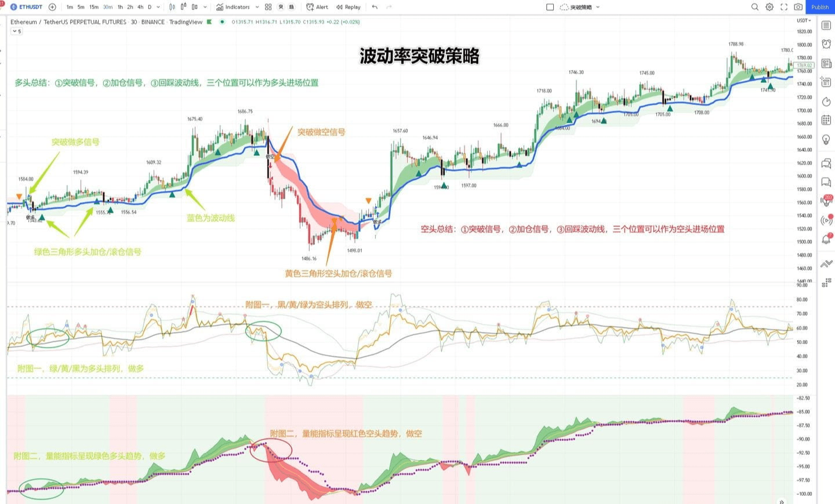Expand the layout name dropdown arrow

tap(598, 7)
